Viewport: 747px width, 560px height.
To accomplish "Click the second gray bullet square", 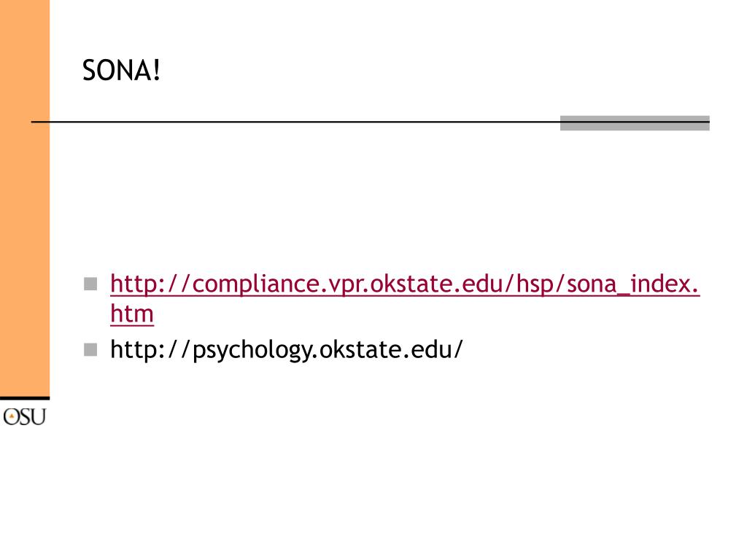I will tap(90, 350).
